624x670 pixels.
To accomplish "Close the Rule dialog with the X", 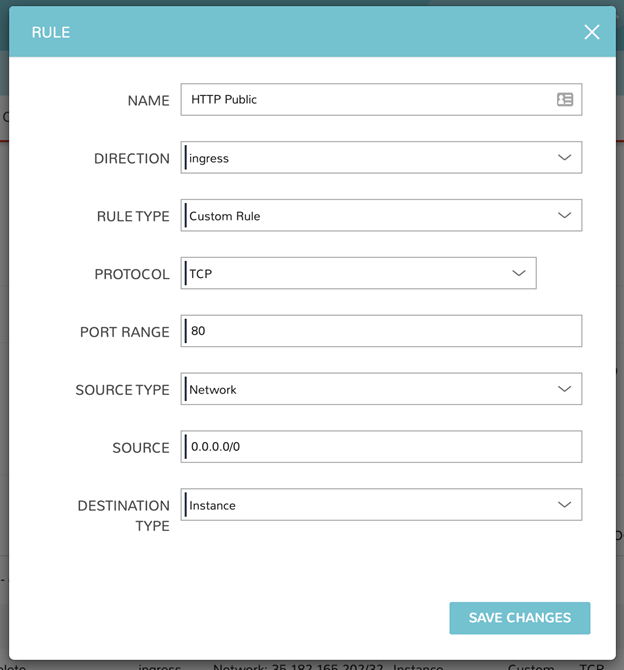I will coord(592,32).
